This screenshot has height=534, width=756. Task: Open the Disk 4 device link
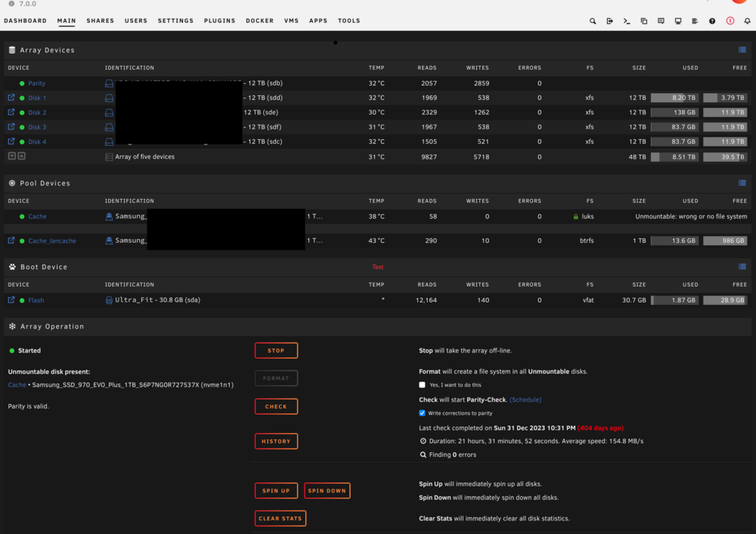tap(37, 142)
